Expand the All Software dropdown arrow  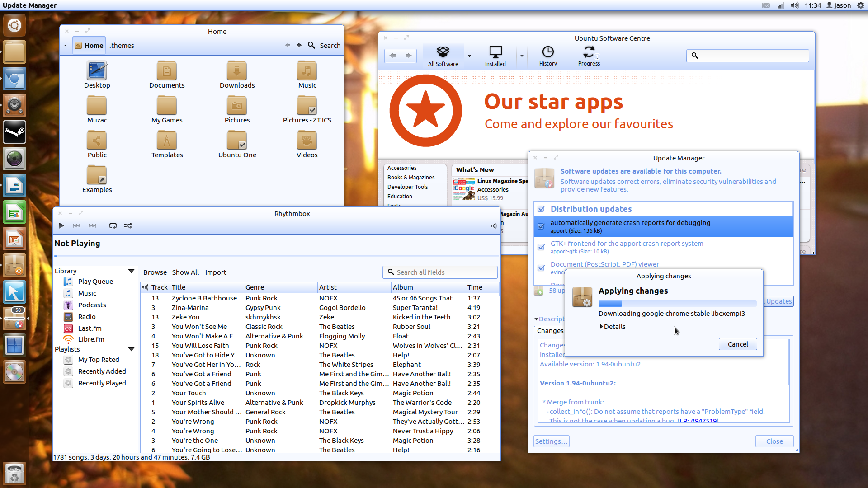click(x=469, y=56)
